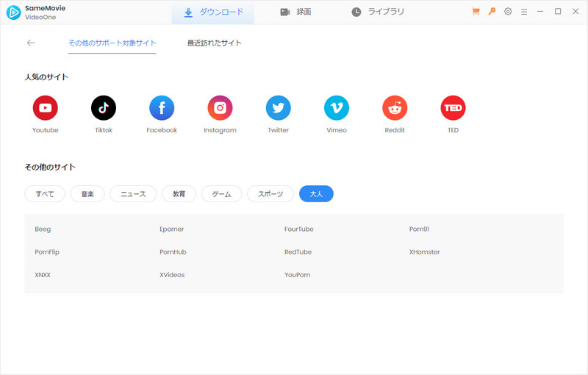Open the Porn91 site link

pyautogui.click(x=419, y=229)
